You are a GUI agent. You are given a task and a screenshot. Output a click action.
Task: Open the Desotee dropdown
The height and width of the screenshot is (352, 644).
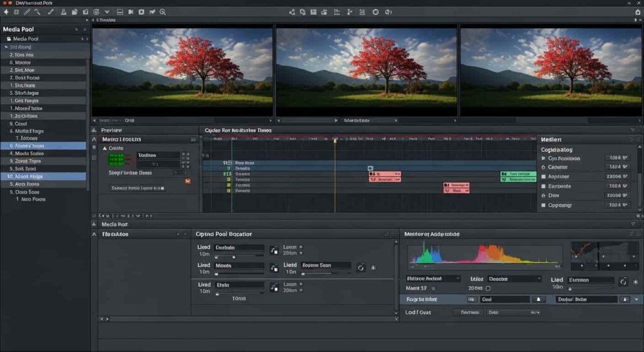click(514, 279)
